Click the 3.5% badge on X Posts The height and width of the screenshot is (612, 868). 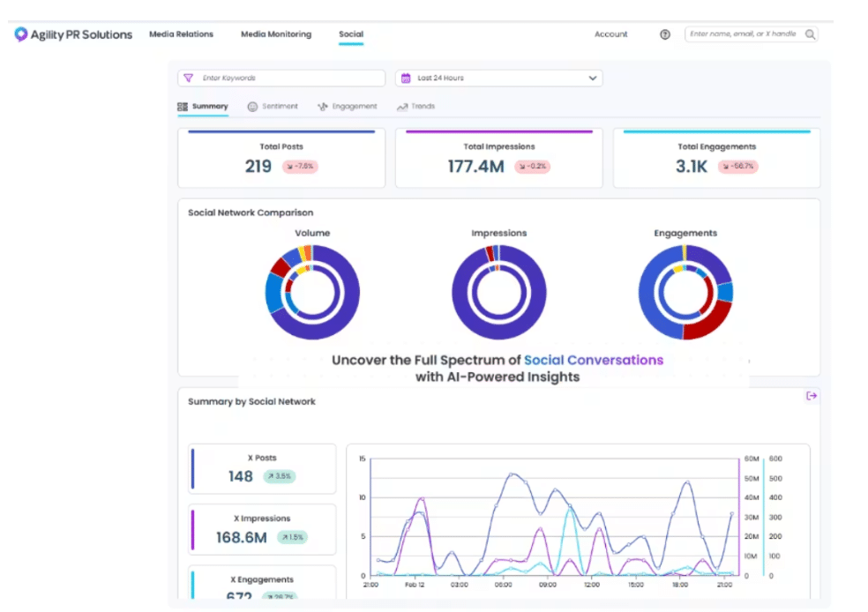(280, 476)
